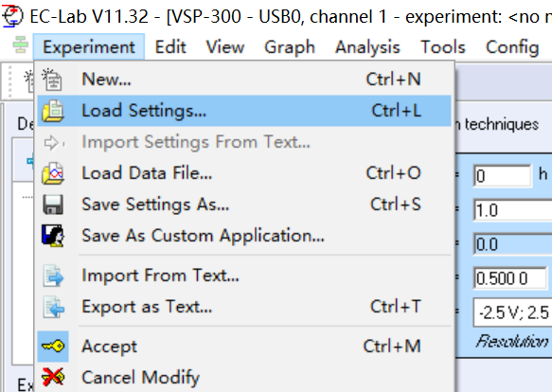Click the Import From Text arrow icon

click(53, 276)
